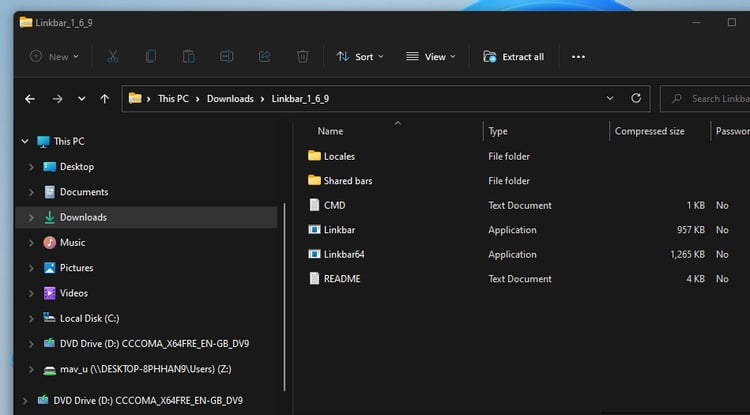Click the Cut scissors icon
The height and width of the screenshot is (415, 750).
pos(112,56)
